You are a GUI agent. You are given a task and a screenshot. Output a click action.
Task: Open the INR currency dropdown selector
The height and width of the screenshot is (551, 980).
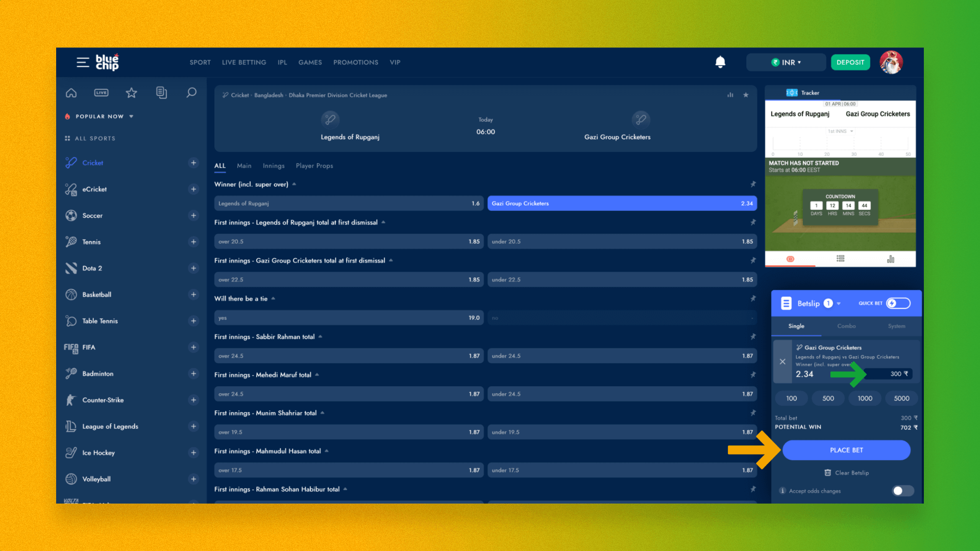point(786,62)
